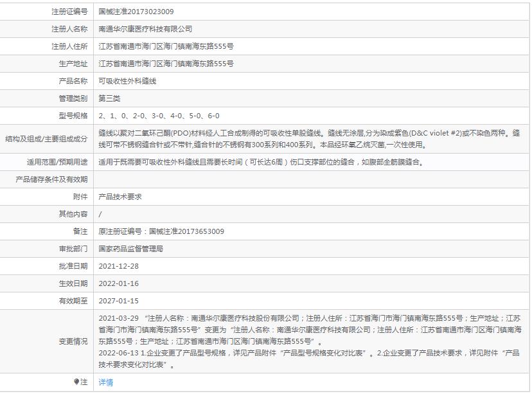Click effective date 2022-01-16

pos(119,283)
